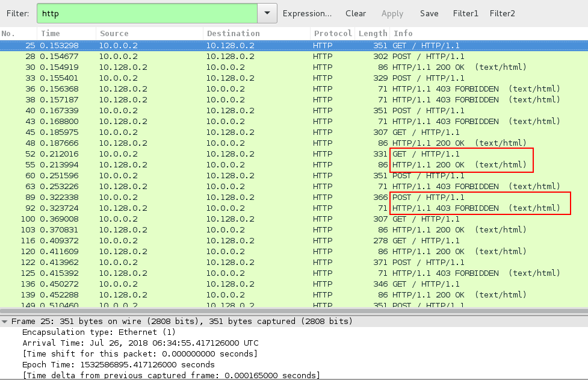This screenshot has width=588, height=380.
Task: Sort by Protocol column header
Action: [x=333, y=33]
